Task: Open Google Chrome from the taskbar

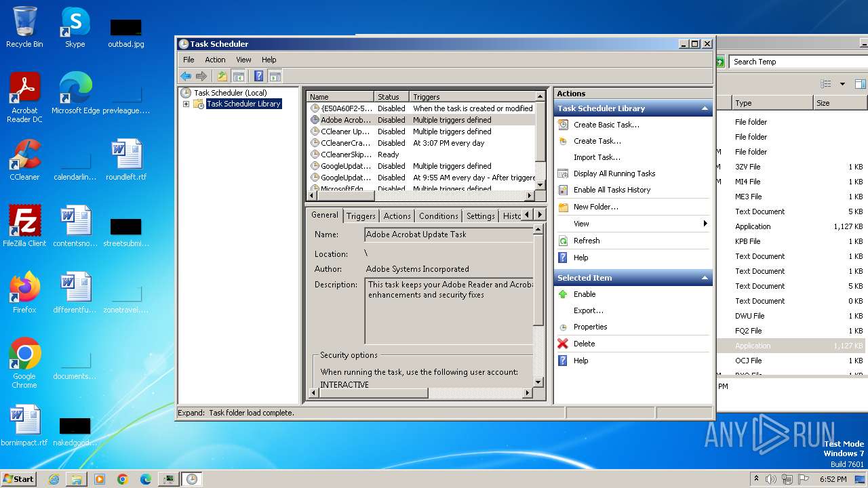Action: (x=123, y=479)
